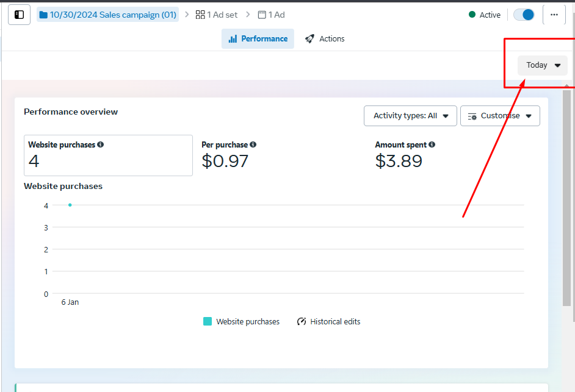Open the 10/30/2024 Sales campaign link
The width and height of the screenshot is (575, 392).
click(113, 15)
